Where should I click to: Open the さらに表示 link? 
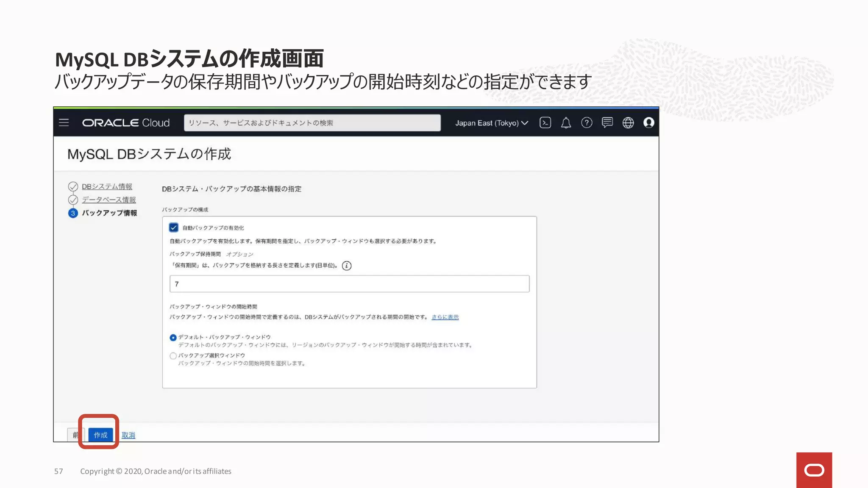[445, 317]
